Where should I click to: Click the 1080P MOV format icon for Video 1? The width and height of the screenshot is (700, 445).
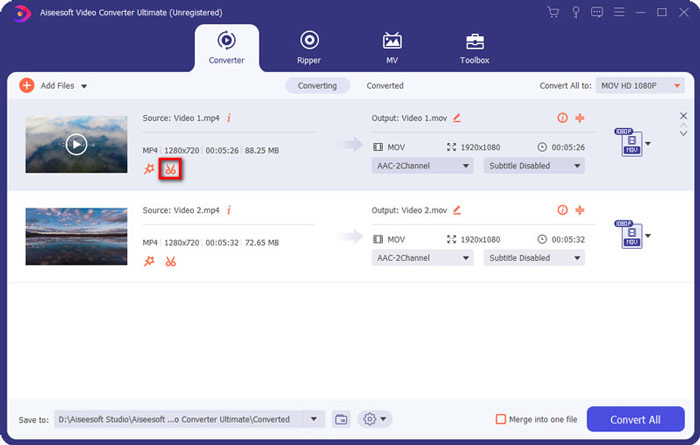coord(629,142)
